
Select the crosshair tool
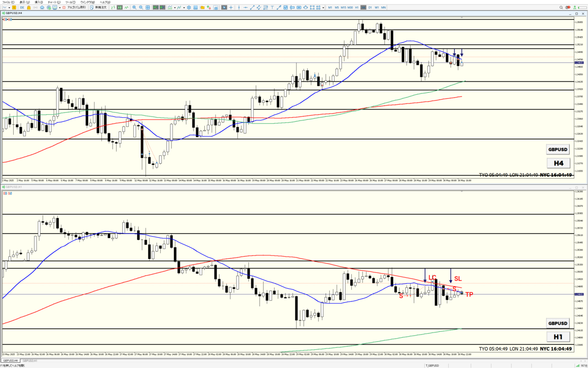click(x=231, y=7)
